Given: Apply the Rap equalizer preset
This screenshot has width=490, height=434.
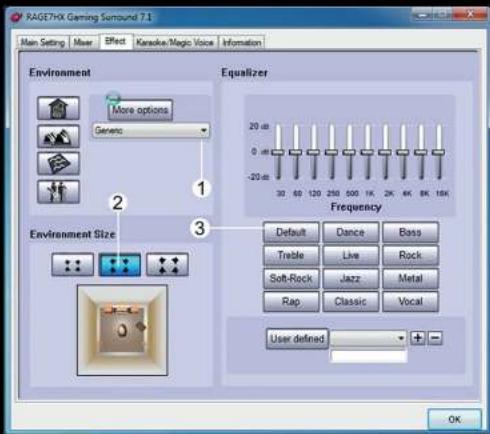Looking at the screenshot, I should tap(291, 302).
